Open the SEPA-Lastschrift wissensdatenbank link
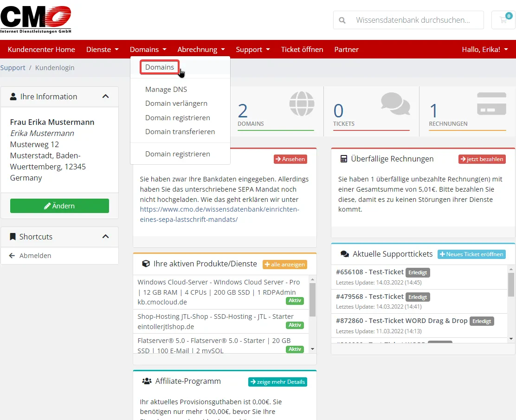Viewport: 516px width, 420px height. (x=219, y=214)
